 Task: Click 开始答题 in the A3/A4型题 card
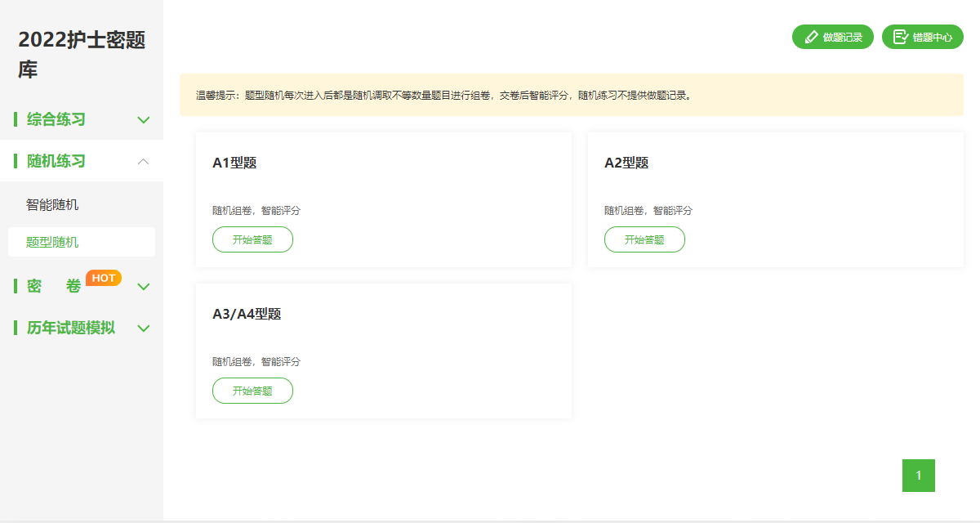click(252, 391)
